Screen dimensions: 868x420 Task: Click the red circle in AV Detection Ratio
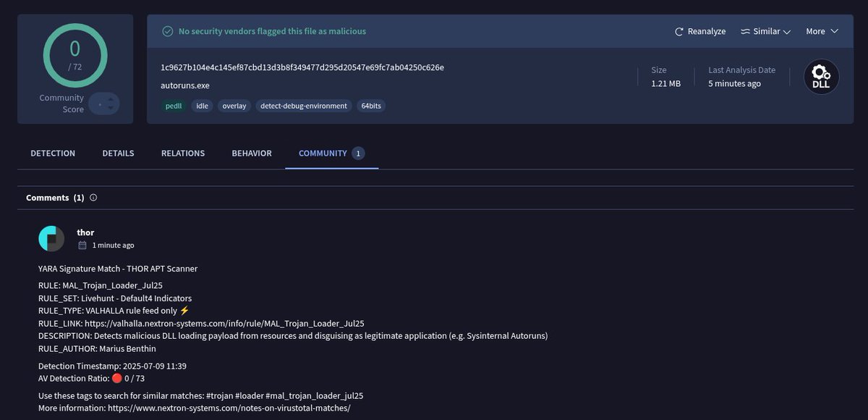[x=116, y=379]
